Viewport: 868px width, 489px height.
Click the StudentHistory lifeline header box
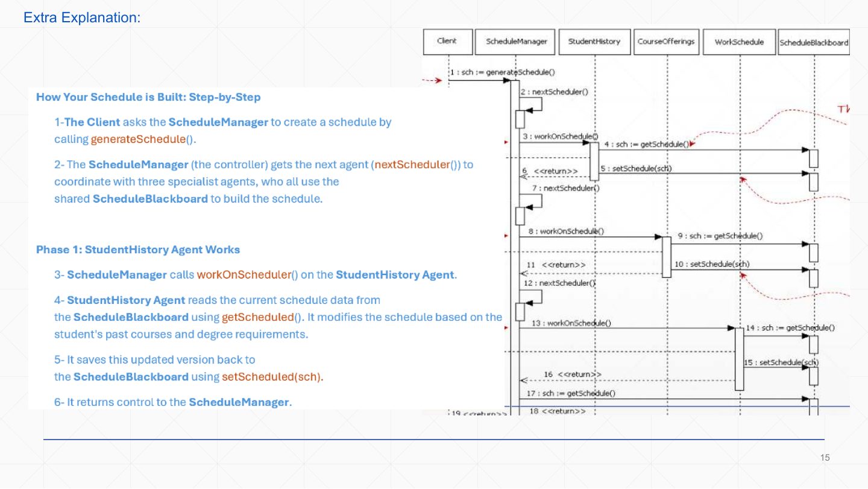(594, 42)
